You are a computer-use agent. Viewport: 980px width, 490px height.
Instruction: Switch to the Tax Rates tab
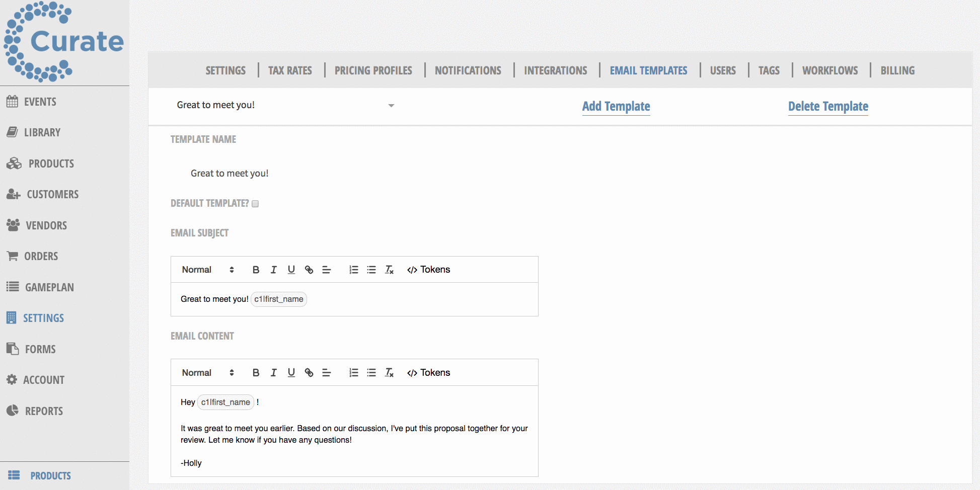pyautogui.click(x=290, y=70)
